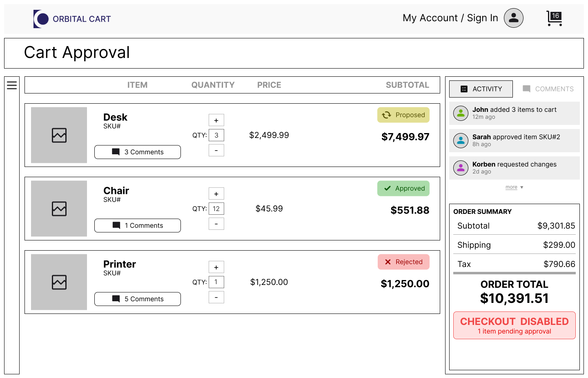
Task: Select the Activity tab
Action: [481, 89]
